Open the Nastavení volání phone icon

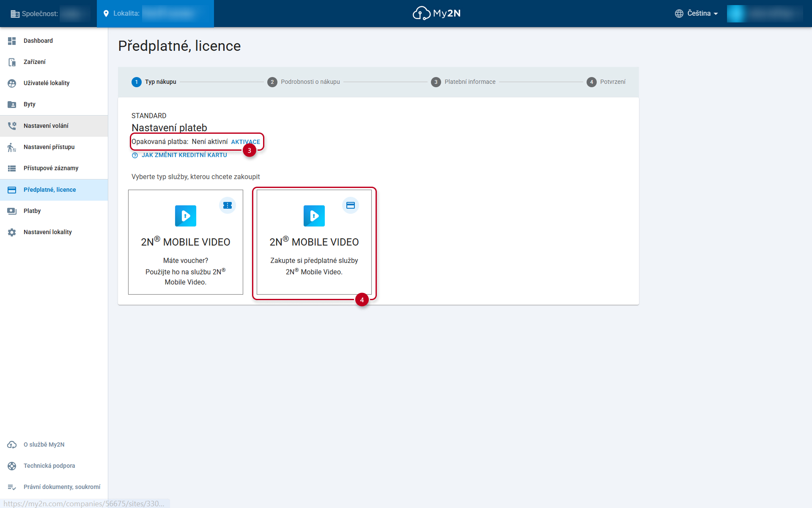coord(12,126)
